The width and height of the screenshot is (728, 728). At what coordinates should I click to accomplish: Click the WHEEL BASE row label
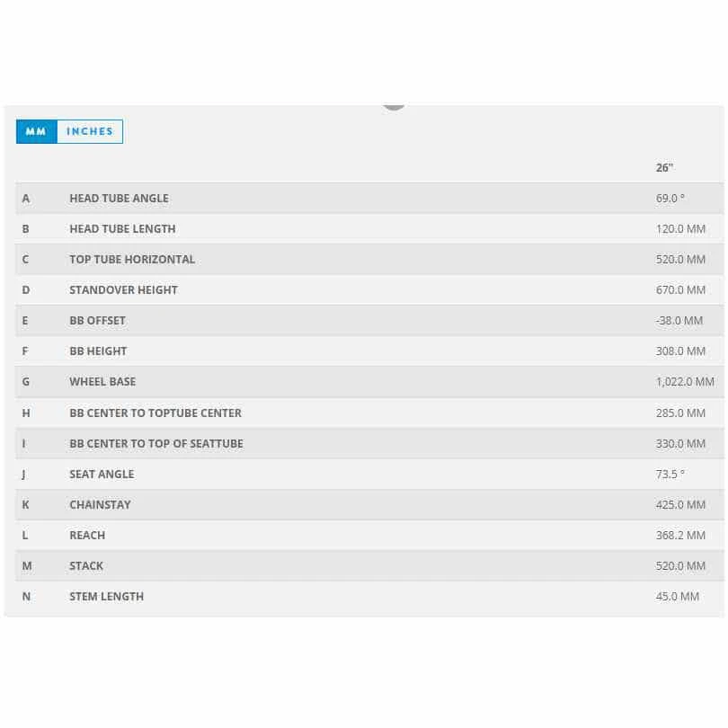coord(102,381)
